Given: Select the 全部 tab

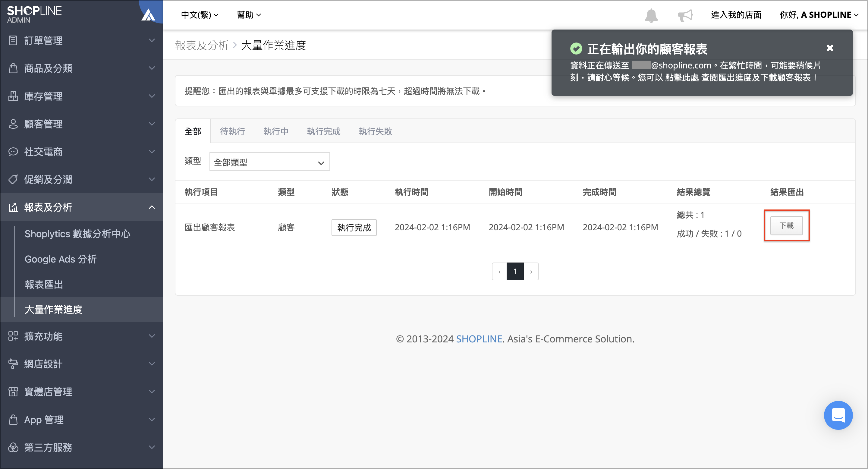Looking at the screenshot, I should point(193,131).
